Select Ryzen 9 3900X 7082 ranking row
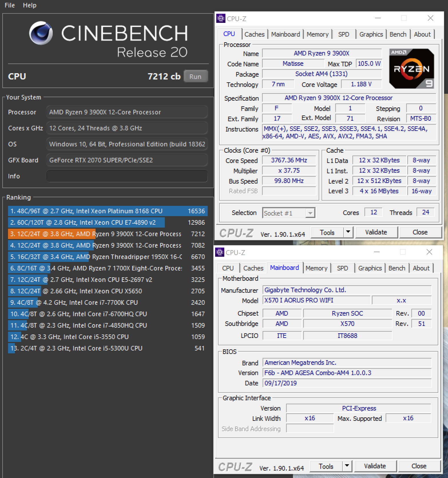The height and width of the screenshot is (478, 448). (x=108, y=245)
